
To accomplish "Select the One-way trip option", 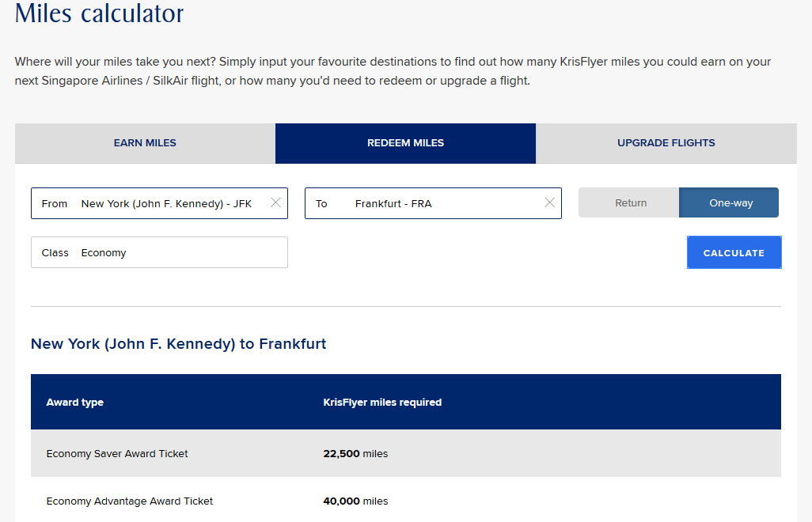I will click(730, 203).
